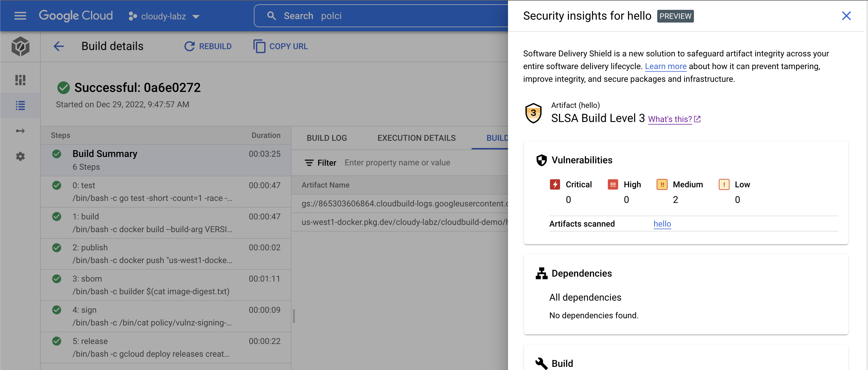
Task: Open the Cloud Build dashboard icon in sidebar
Action: tap(20, 80)
